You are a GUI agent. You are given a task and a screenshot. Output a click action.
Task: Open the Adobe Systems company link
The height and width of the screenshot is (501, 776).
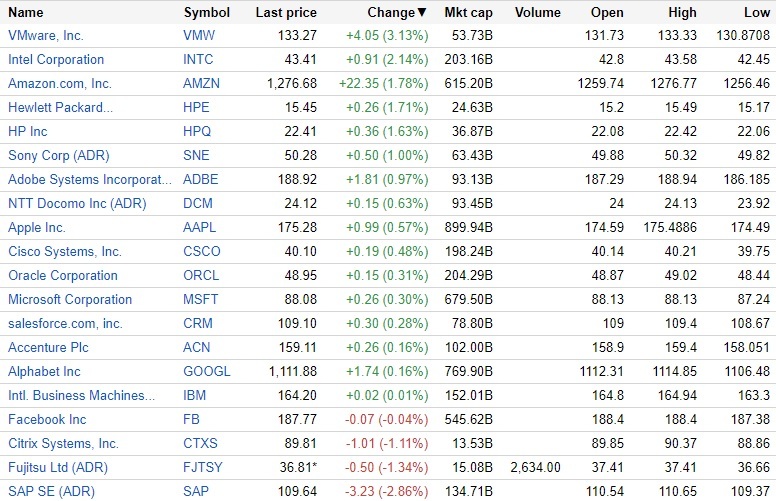point(91,179)
